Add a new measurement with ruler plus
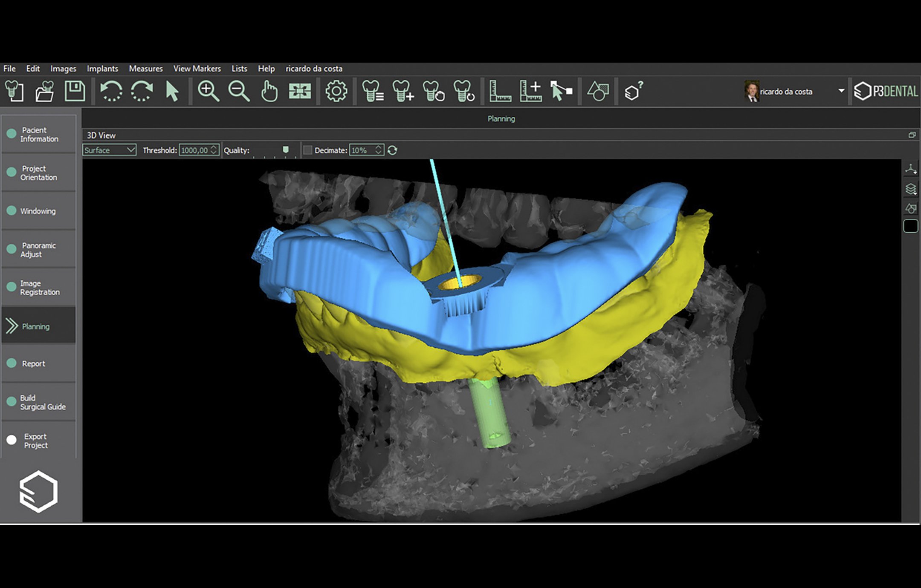The height and width of the screenshot is (588, 921). tap(530, 91)
